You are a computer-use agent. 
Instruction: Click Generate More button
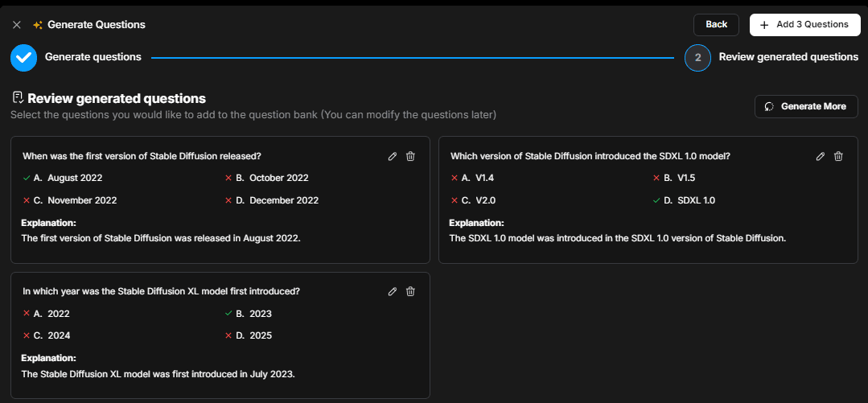click(x=806, y=106)
